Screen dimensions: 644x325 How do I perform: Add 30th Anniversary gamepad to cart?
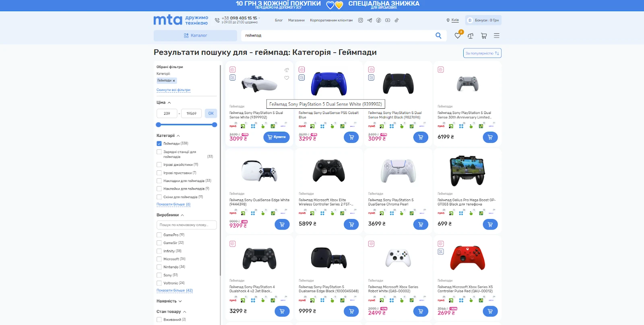pos(490,137)
